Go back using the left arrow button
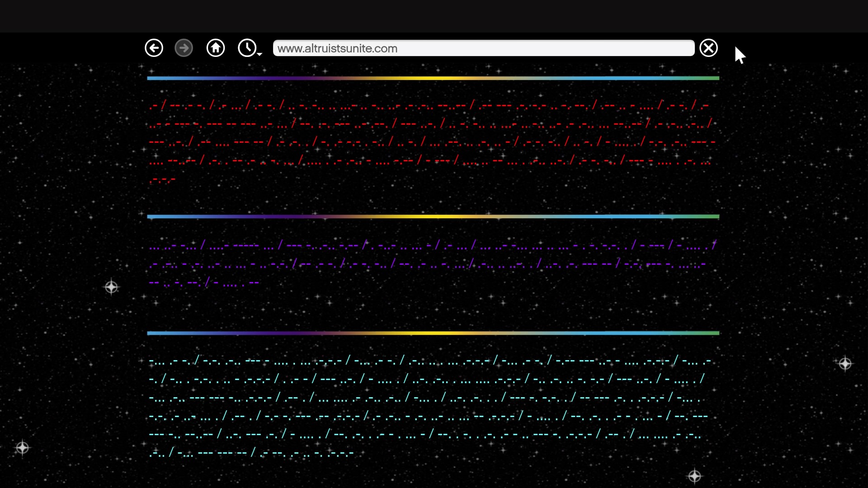 [154, 48]
